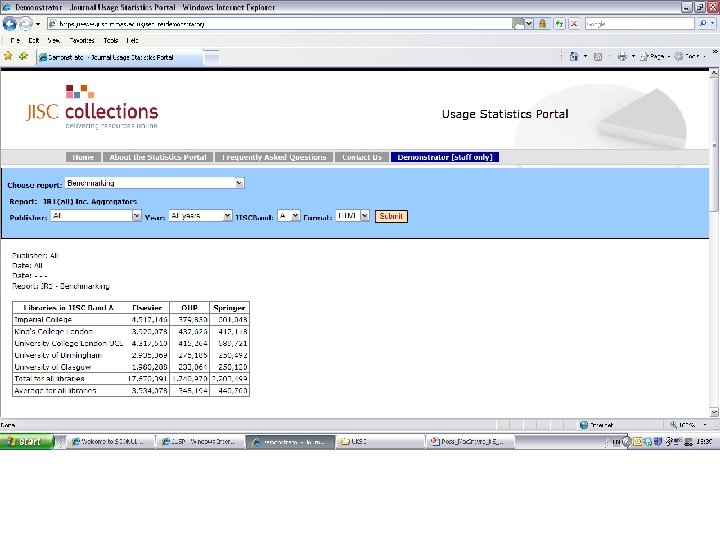Click the Imperial College table row name
Viewport: 720px width, 540px height.
(x=43, y=320)
